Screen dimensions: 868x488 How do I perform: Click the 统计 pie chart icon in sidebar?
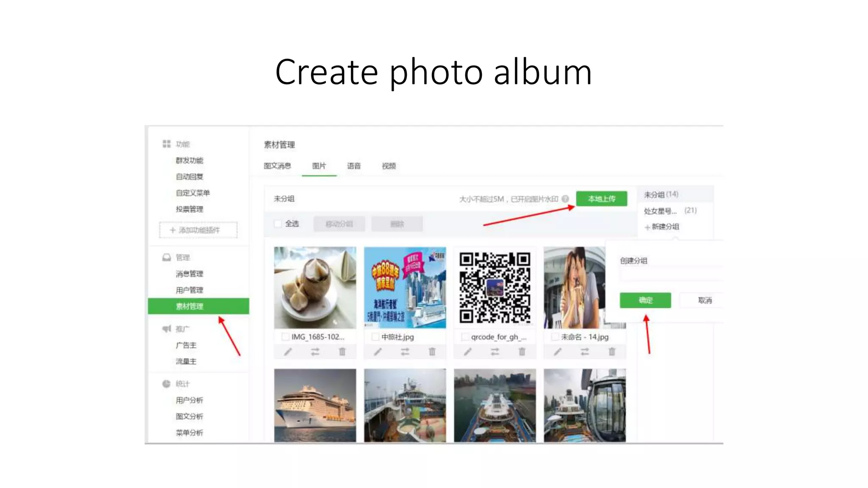click(x=166, y=384)
